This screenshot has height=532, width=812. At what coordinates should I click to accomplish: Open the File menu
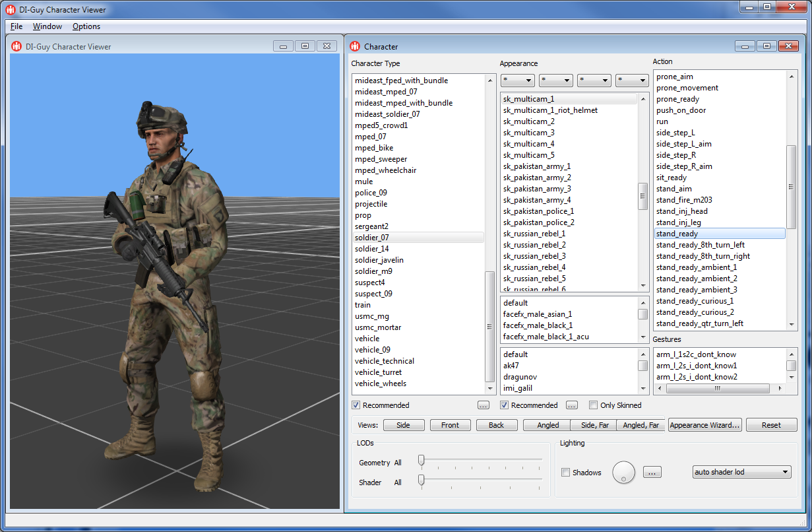[16, 26]
